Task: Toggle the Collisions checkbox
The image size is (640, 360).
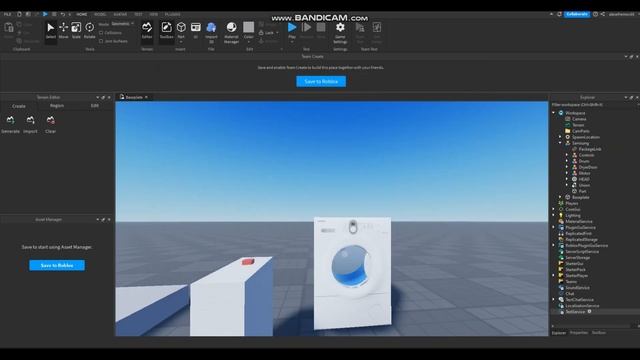Action: [101, 33]
